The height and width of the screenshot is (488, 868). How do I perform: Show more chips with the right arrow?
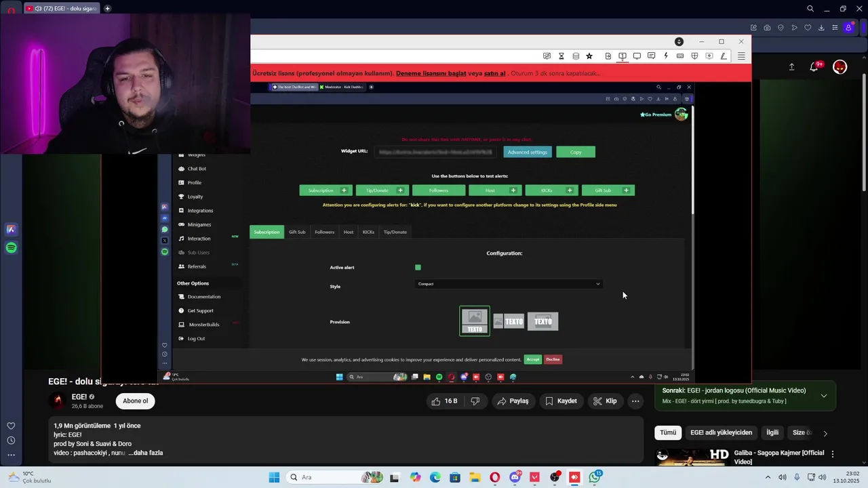825,433
